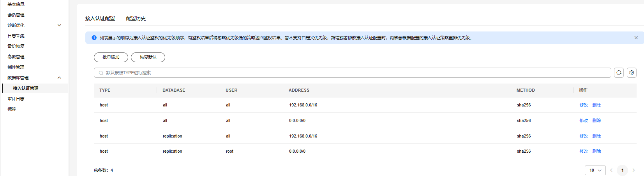Click 修改 for the 192.168.0.0/16 all-database row
Viewport: 644px width, 176px height.
pos(583,105)
